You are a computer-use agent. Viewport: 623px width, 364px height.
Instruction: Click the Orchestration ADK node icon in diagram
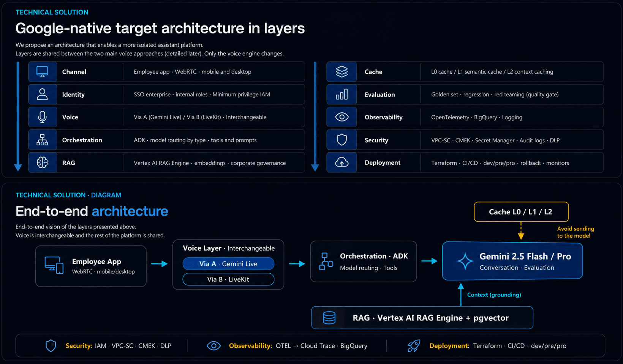[x=326, y=262]
